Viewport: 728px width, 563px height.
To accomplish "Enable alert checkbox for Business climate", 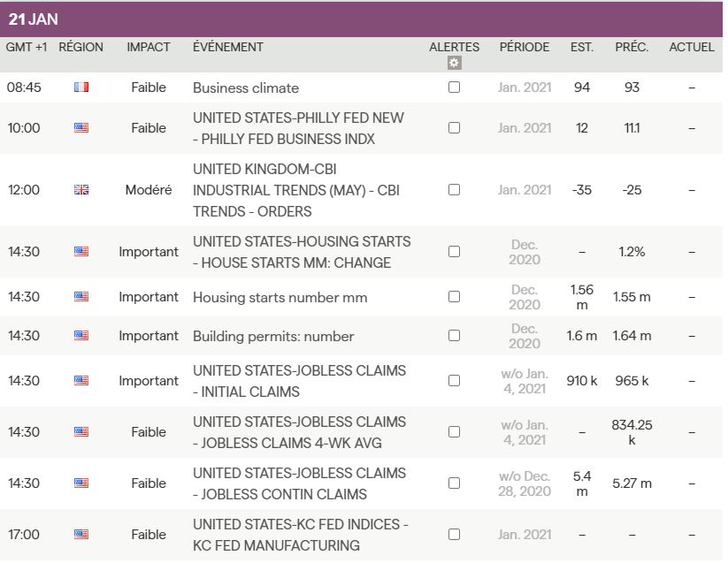I will 454,87.
